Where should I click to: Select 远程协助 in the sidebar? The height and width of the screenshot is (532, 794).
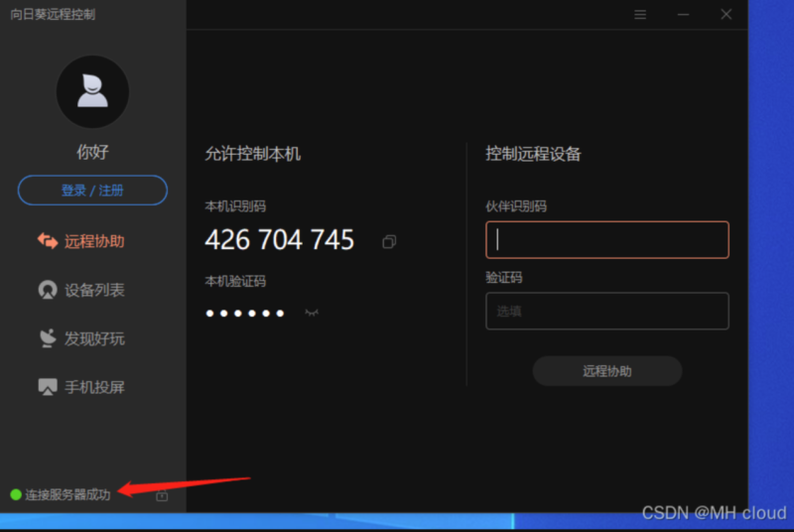click(x=81, y=241)
